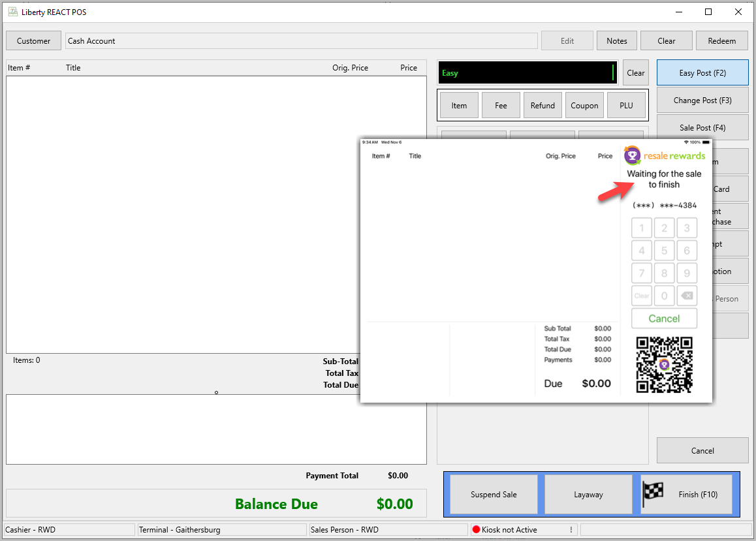Click the kiosk Due $0.00 amount
The image size is (756, 541).
597,384
